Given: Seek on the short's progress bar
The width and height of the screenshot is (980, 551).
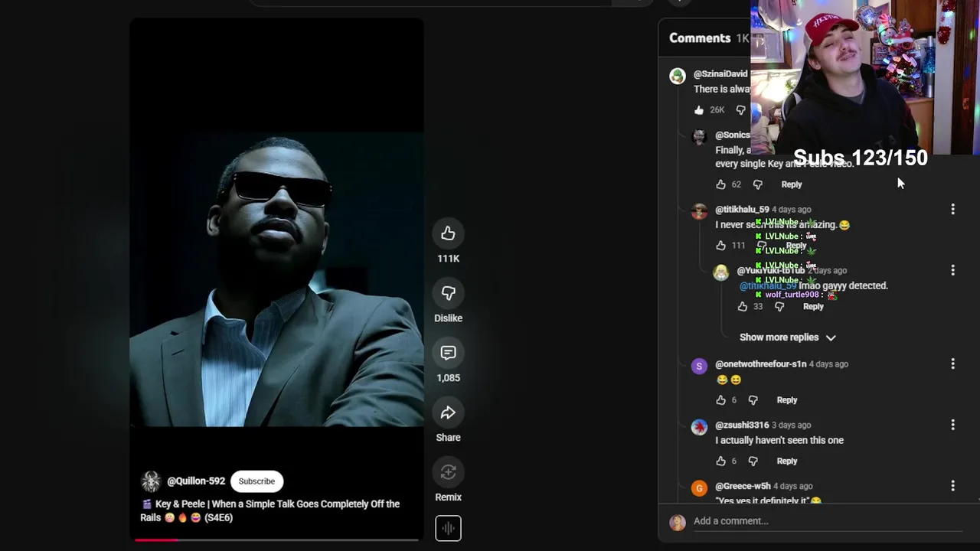Looking at the screenshot, I should click(x=277, y=540).
